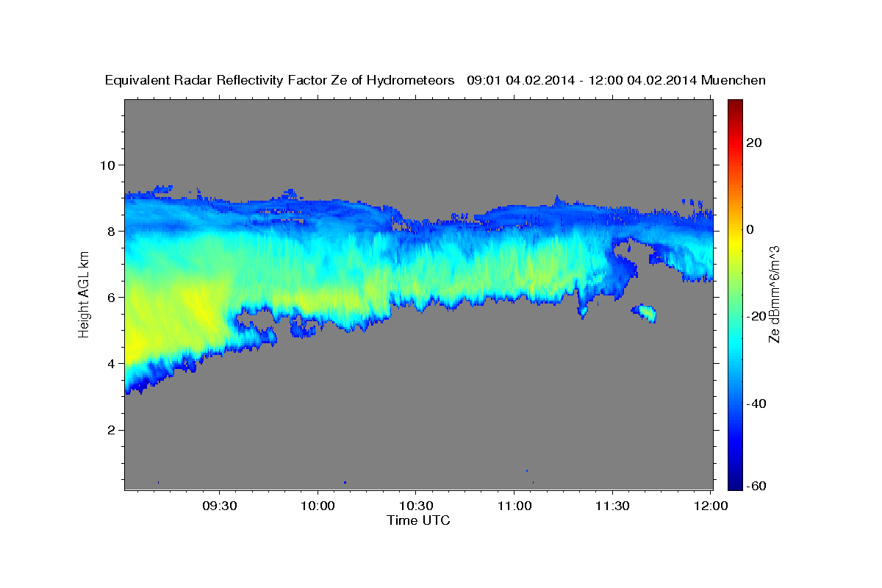The height and width of the screenshot is (588, 882).
Task: Click the 'Time UTC' axis label
Action: pos(418,520)
